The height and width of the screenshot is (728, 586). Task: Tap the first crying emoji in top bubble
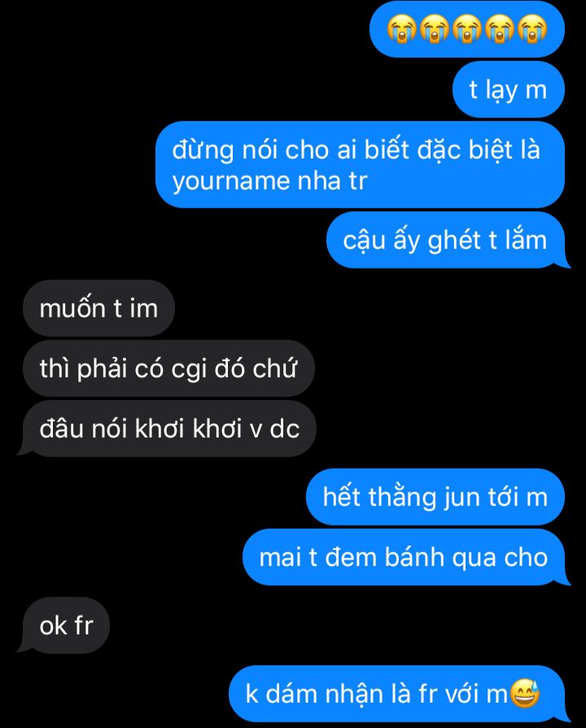[402, 28]
